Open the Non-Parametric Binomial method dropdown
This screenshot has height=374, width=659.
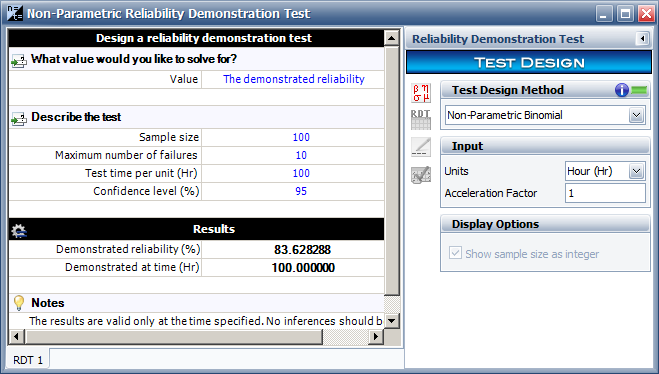636,115
